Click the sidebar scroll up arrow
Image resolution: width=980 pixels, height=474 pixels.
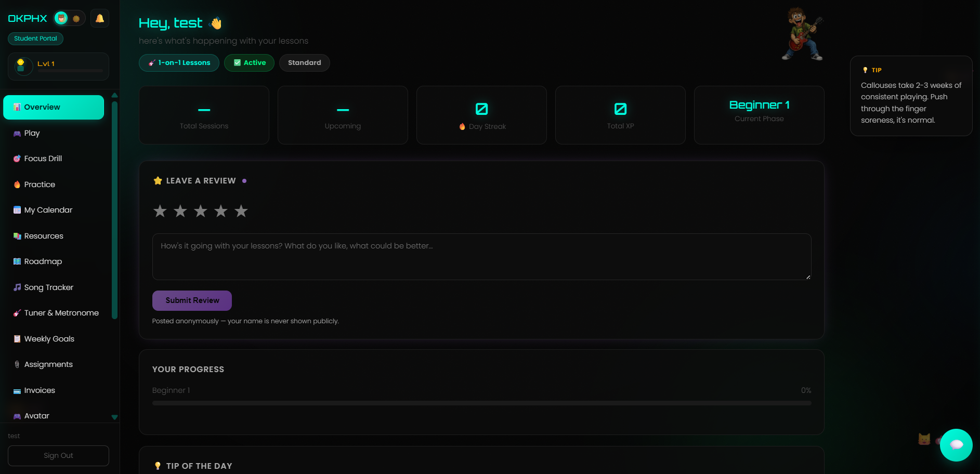114,95
